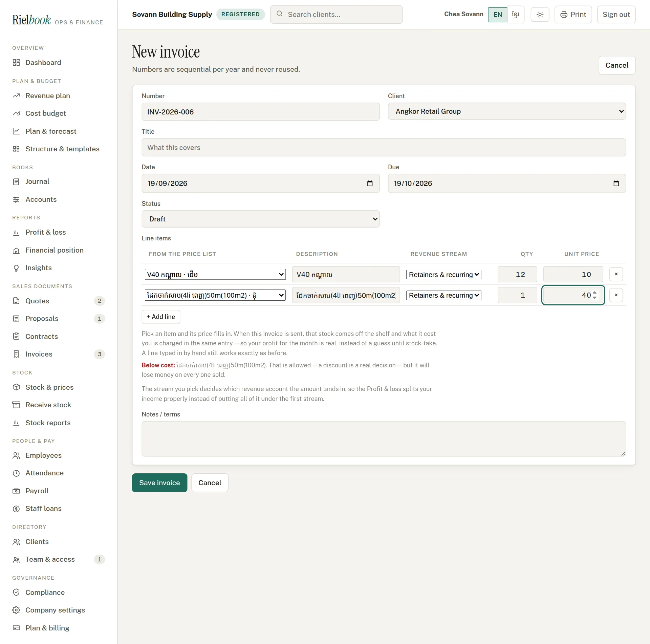Click the quantity field showing 12
Viewport: 650px width, 644px height.
517,274
